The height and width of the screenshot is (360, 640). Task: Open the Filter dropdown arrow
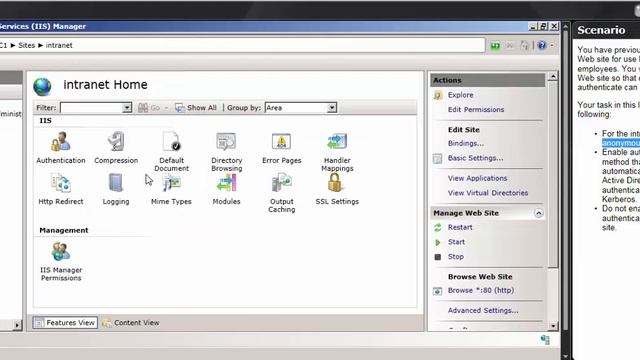coord(127,108)
